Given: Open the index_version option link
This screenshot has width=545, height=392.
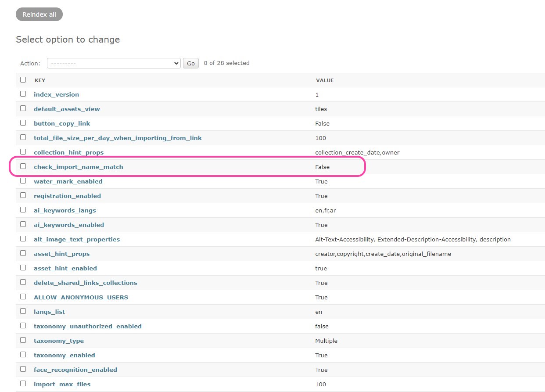Looking at the screenshot, I should coord(56,94).
